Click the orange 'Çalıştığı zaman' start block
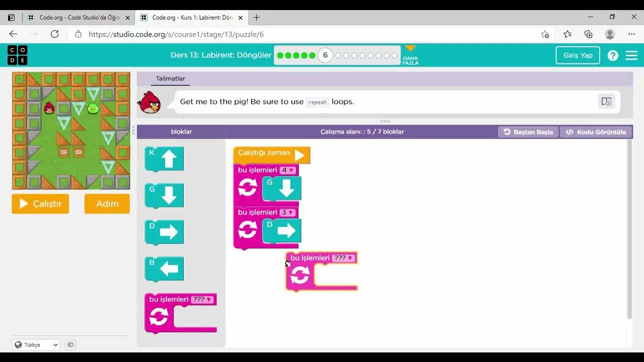 pos(271,154)
